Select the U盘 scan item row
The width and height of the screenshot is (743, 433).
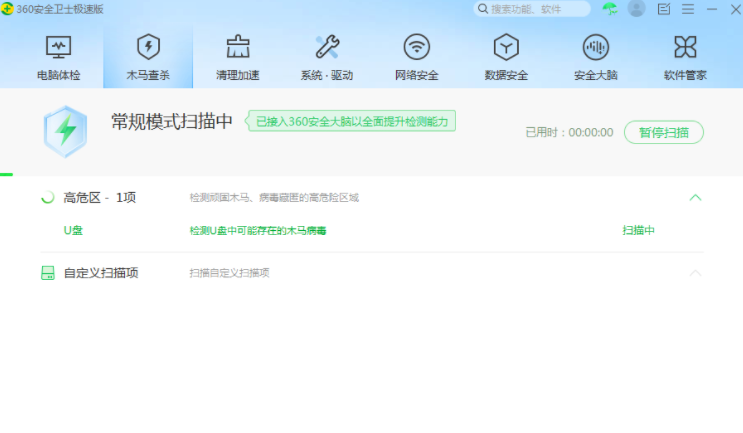(x=73, y=230)
